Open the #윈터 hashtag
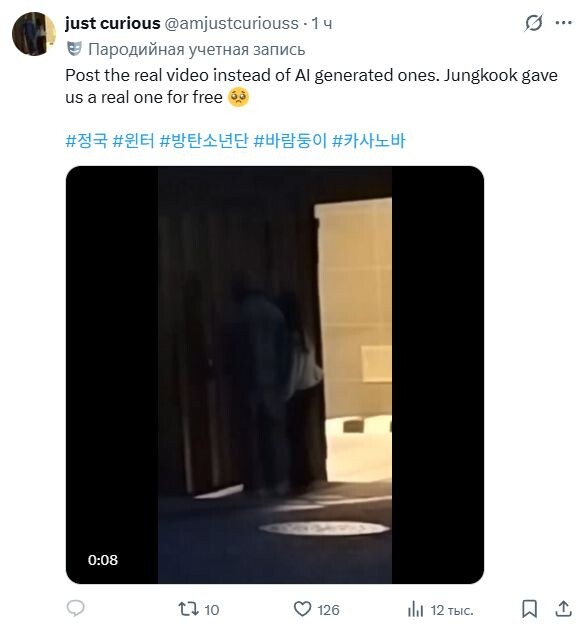The image size is (587, 626). click(x=133, y=141)
